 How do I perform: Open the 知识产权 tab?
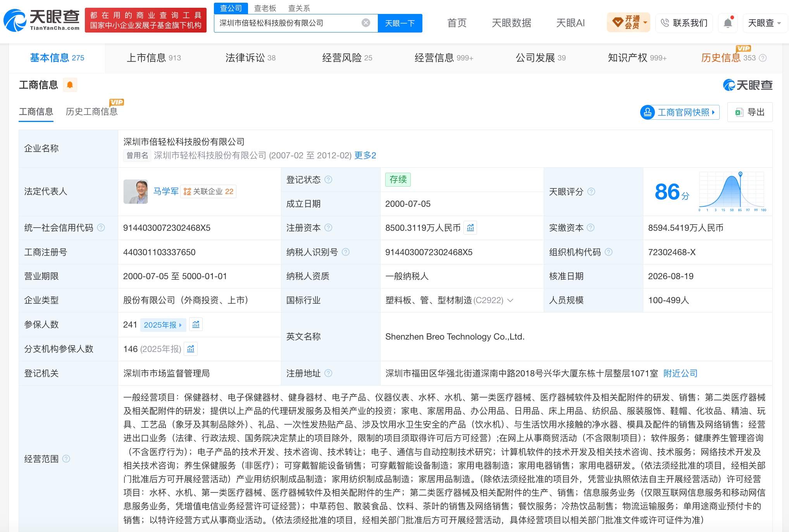click(637, 58)
